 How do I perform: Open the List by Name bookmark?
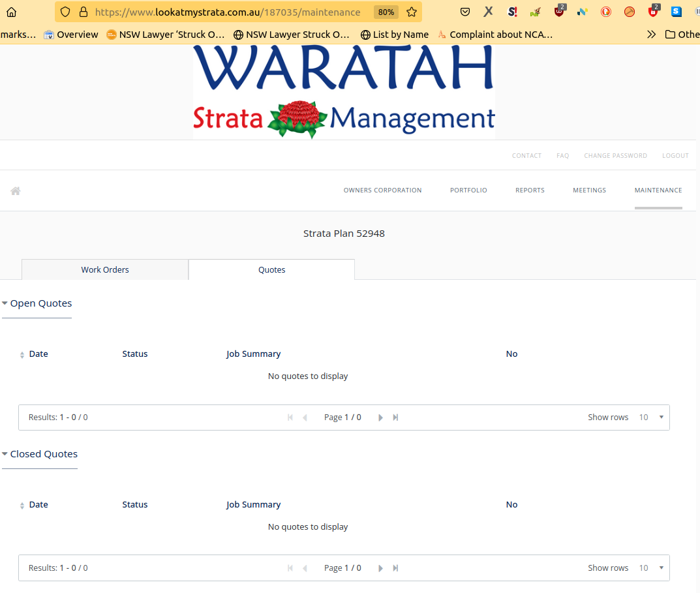point(395,35)
